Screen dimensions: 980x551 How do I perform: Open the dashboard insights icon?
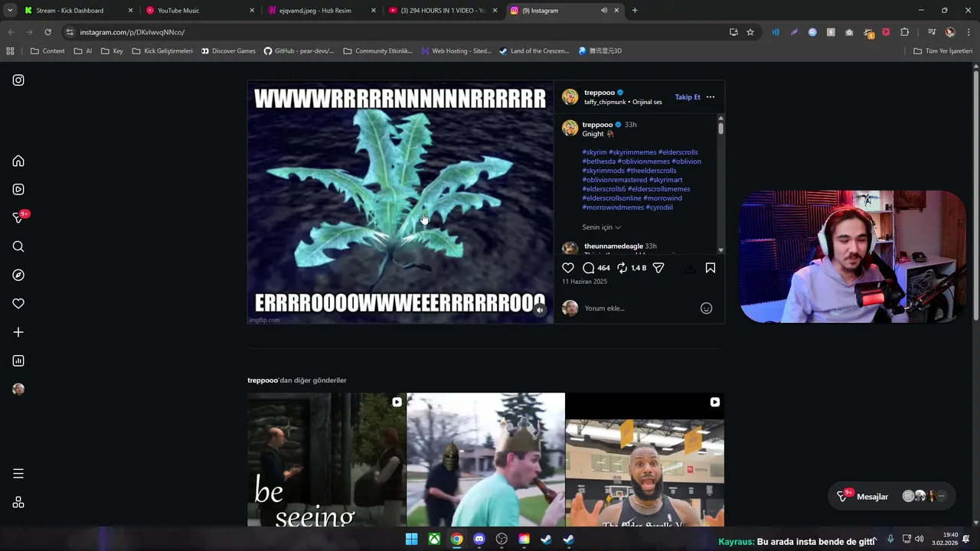pos(18,360)
